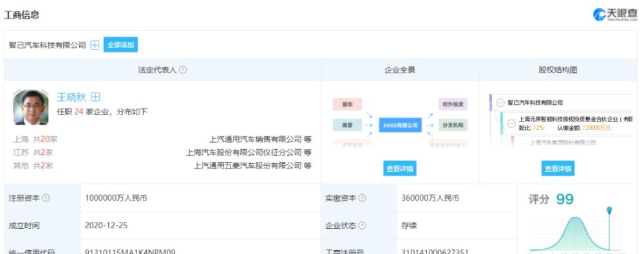Open the 王晓秋 profile link
This screenshot has height=254, width=644.
point(71,97)
